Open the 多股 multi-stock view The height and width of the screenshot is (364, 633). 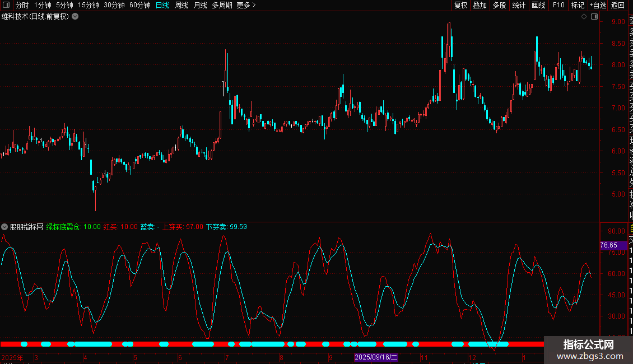coord(499,5)
